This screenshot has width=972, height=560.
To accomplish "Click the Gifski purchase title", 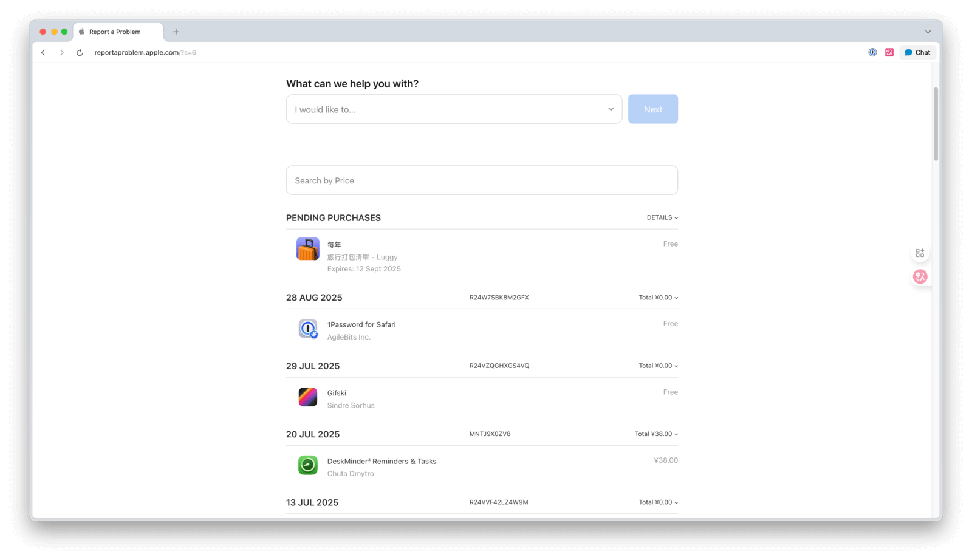I will pos(337,393).
